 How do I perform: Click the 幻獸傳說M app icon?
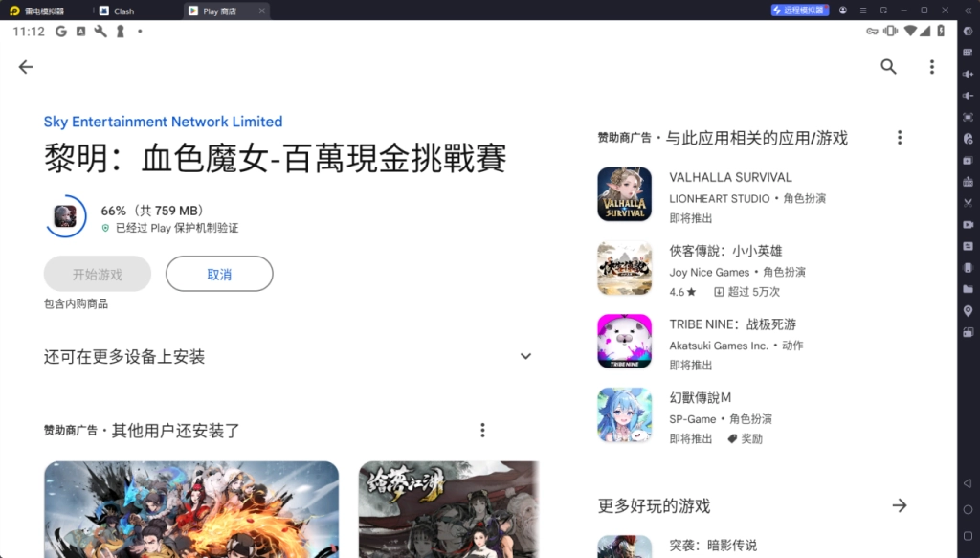click(624, 414)
